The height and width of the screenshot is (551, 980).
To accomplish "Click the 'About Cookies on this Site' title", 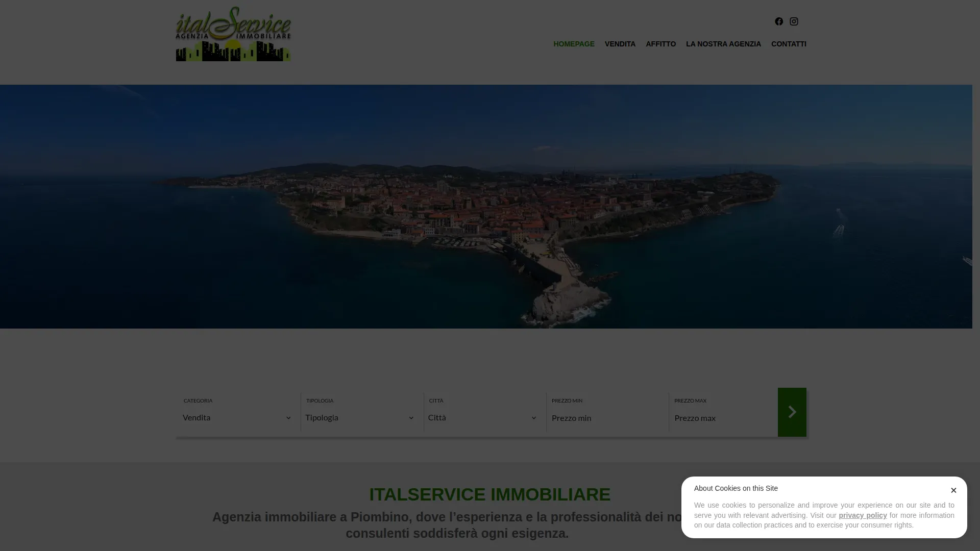I will click(736, 488).
